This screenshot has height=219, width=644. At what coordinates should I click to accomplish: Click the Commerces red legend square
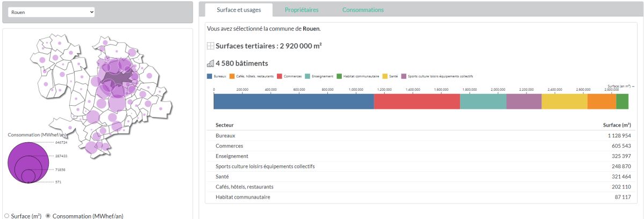(x=279, y=76)
